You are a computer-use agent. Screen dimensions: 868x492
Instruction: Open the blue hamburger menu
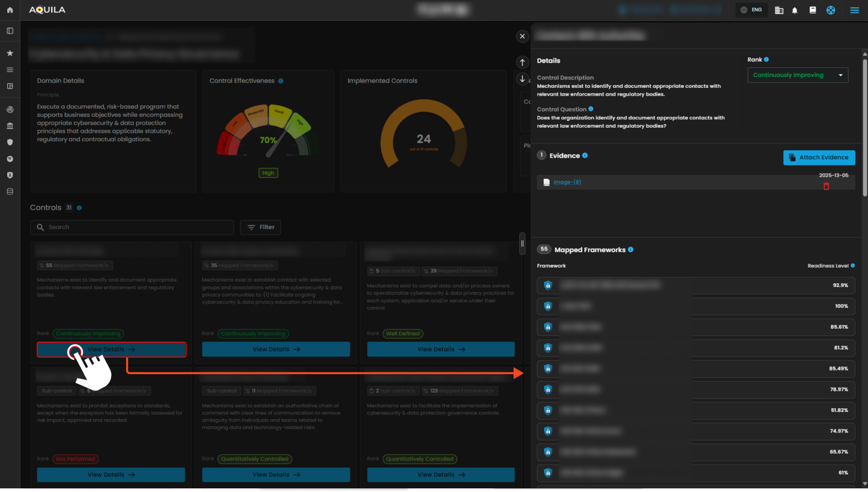(855, 10)
